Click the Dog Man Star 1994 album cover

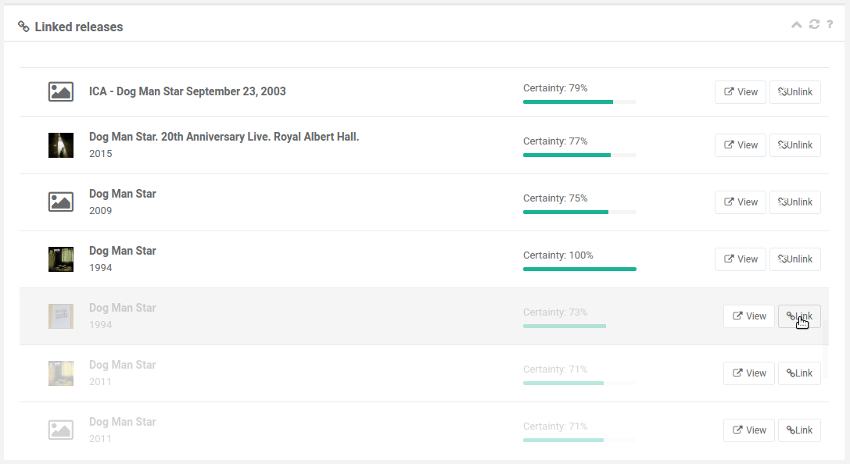pyautogui.click(x=61, y=259)
